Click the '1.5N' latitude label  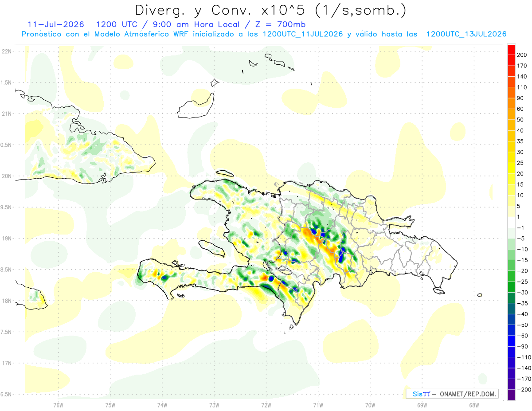click(7, 82)
